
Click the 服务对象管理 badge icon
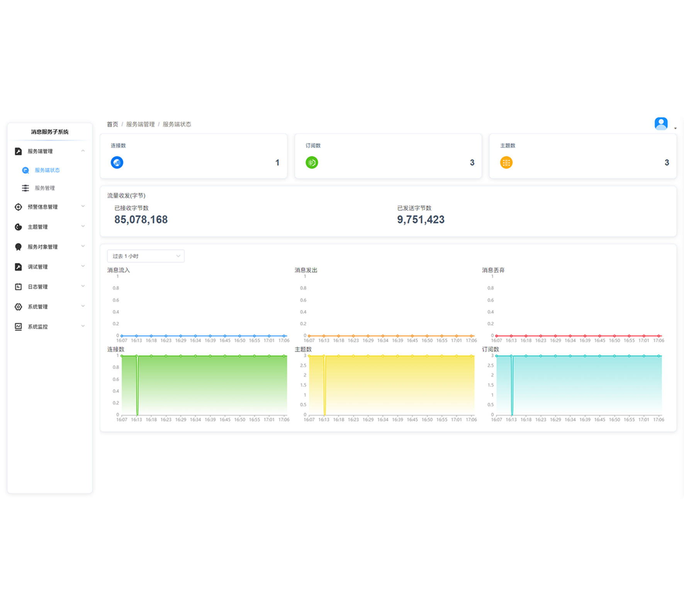[x=18, y=247]
